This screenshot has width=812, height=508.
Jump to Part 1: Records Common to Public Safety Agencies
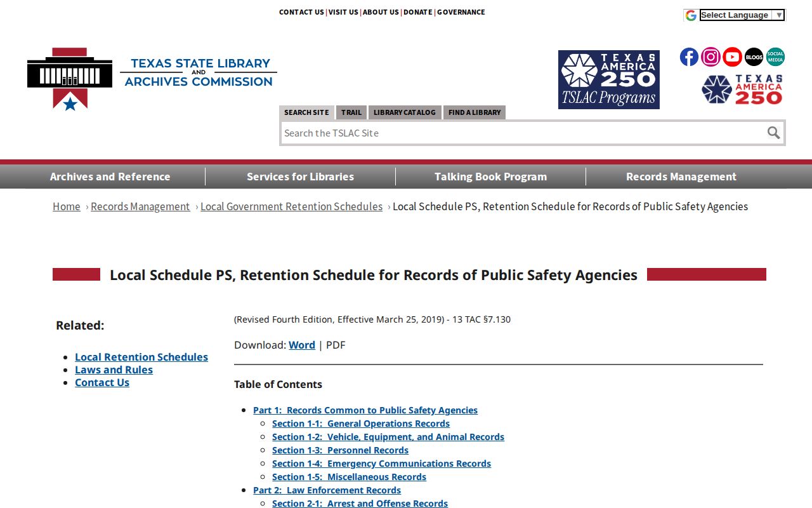point(365,410)
